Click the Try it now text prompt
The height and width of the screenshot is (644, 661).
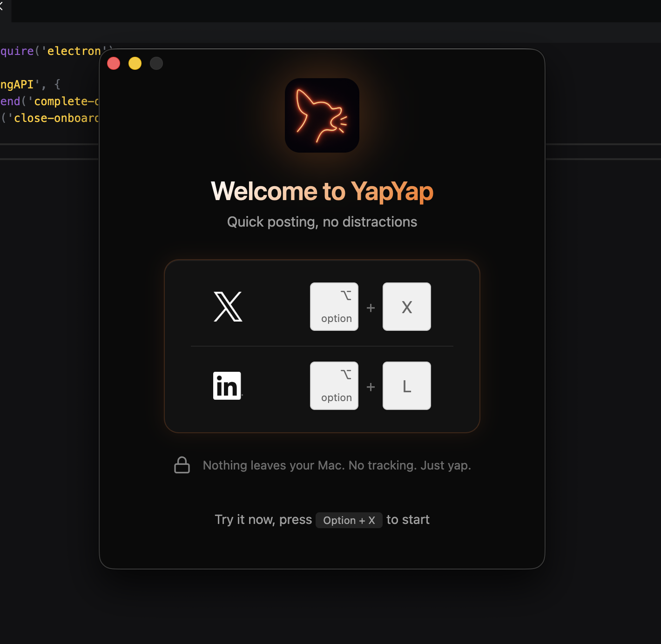coord(263,520)
